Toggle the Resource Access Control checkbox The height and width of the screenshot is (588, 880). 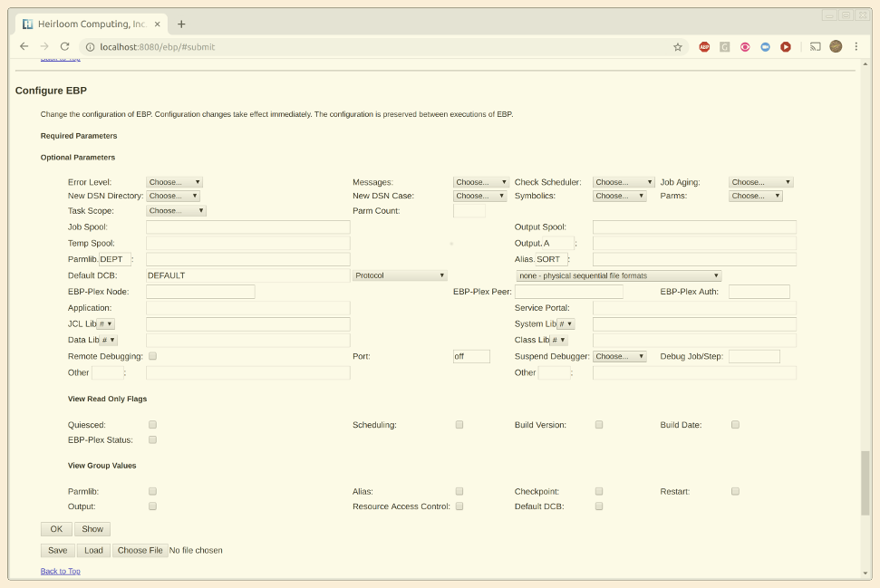click(x=459, y=506)
